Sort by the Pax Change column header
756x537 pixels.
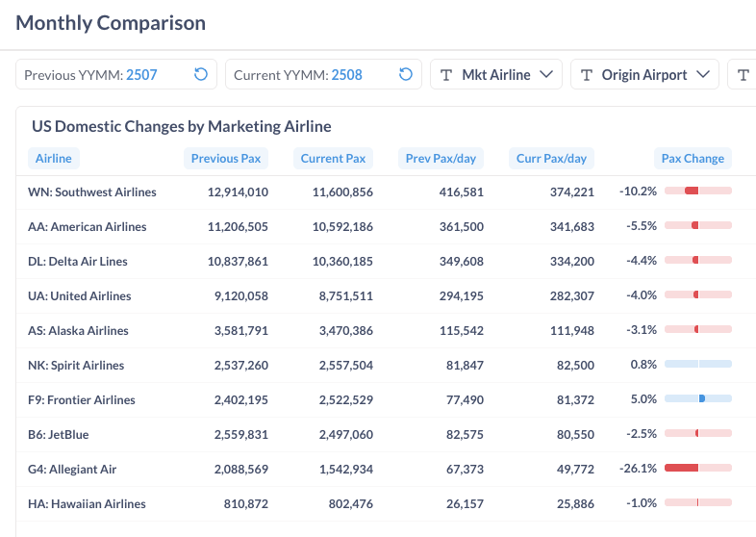693,158
